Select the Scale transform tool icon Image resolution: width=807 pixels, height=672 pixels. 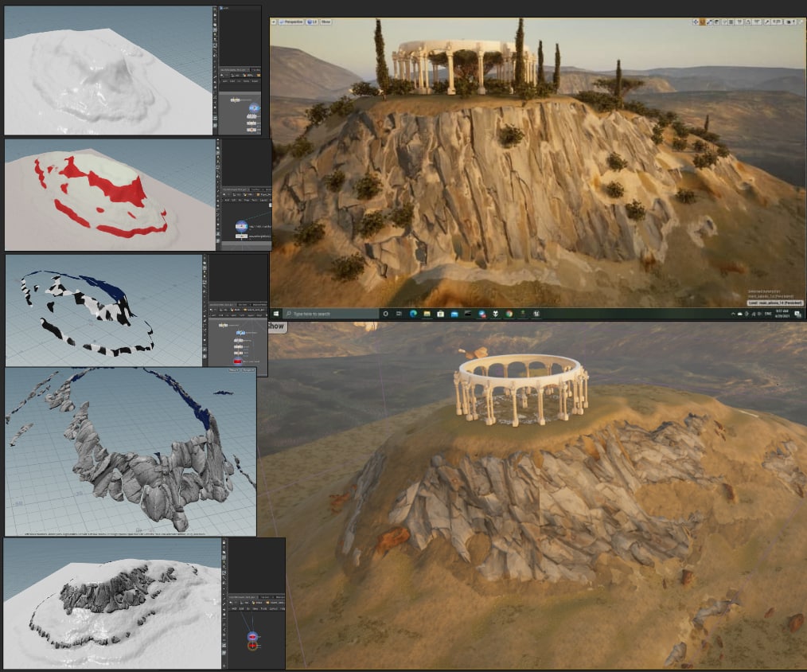(x=709, y=21)
